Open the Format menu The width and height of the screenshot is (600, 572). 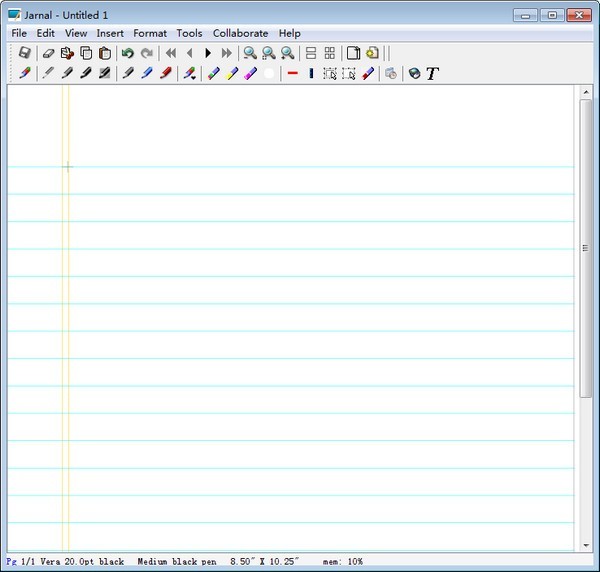click(x=150, y=33)
